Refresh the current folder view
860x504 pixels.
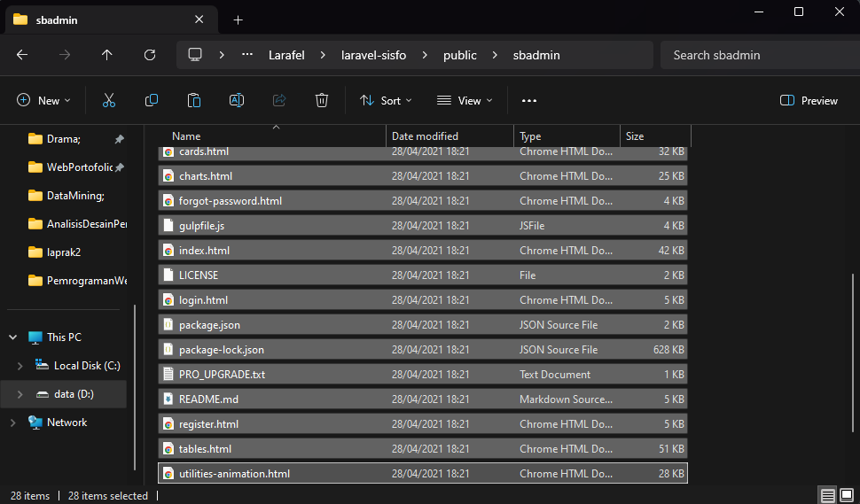coord(150,55)
